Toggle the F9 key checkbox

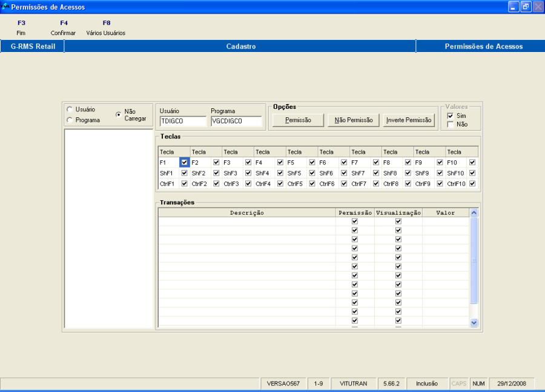(x=440, y=162)
